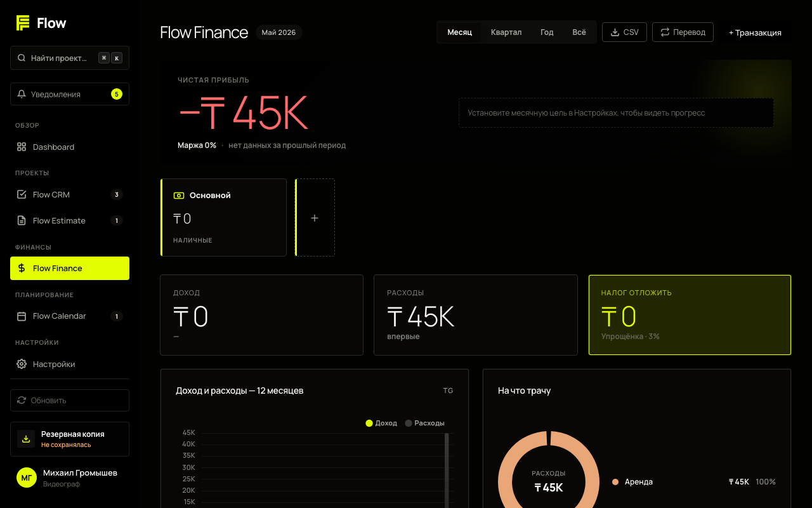
Task: Click the Flow Estimate badge 1
Action: click(117, 220)
